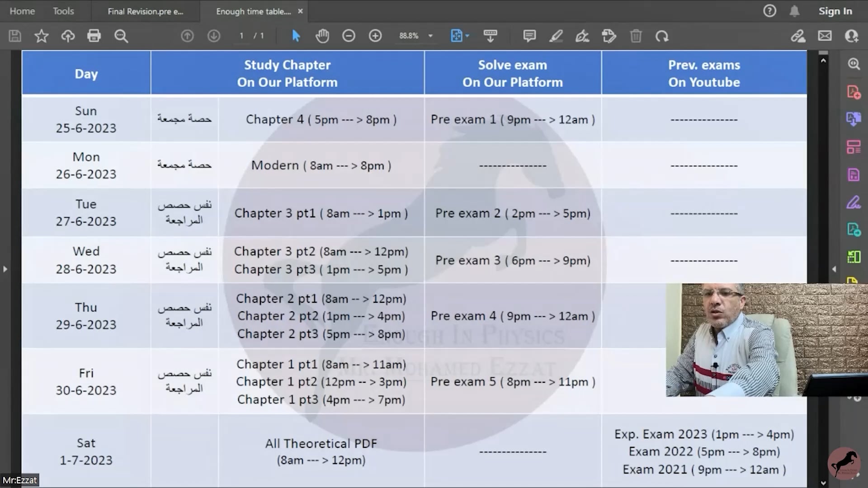The width and height of the screenshot is (868, 488).
Task: Send file by email envelope icon
Action: tap(825, 36)
